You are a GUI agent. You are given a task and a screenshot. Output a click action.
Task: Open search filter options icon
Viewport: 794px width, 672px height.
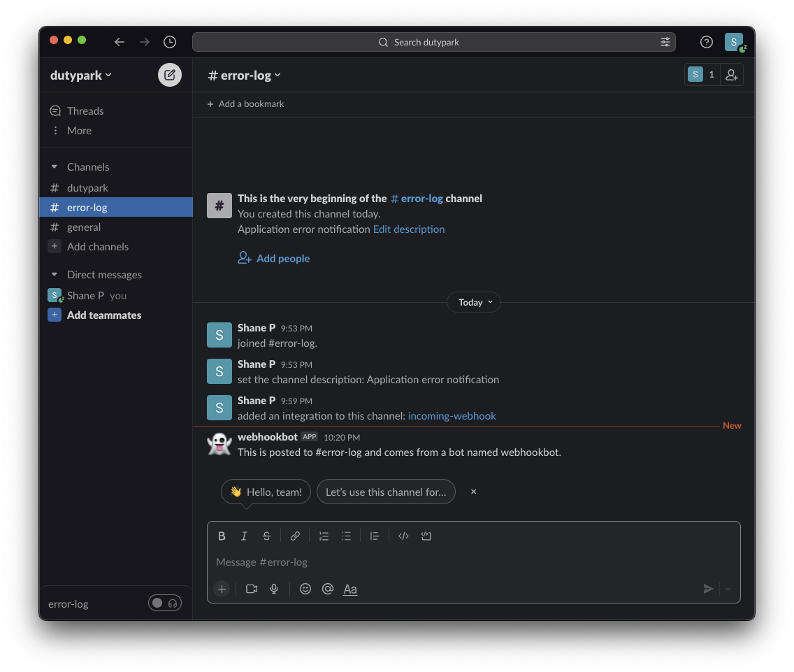coord(665,42)
